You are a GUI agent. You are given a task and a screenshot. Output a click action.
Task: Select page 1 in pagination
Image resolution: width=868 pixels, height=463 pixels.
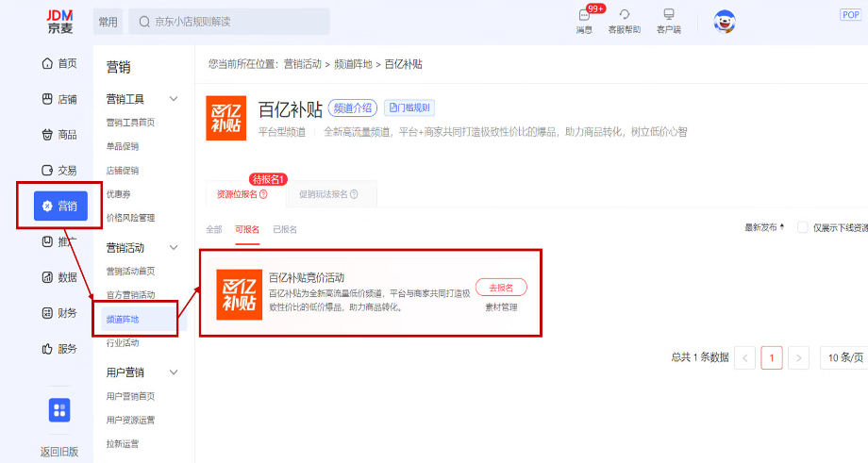772,358
